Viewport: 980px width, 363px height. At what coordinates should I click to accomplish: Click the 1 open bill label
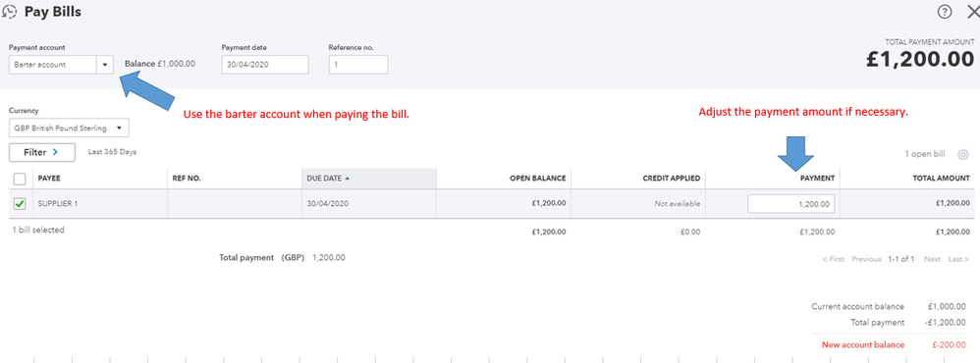pyautogui.click(x=925, y=154)
